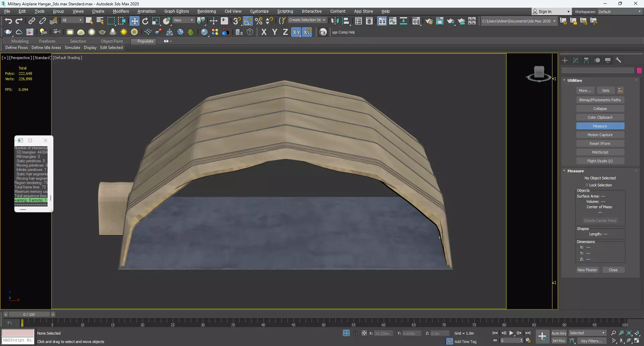Go to start of animation
The width and height of the screenshot is (644, 346).
click(495, 333)
